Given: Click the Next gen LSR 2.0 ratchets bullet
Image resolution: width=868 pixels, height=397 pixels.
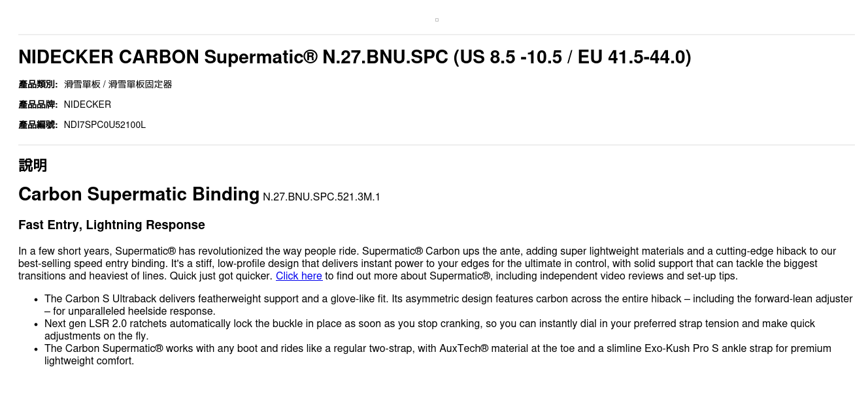Looking at the screenshot, I should click(x=429, y=330).
